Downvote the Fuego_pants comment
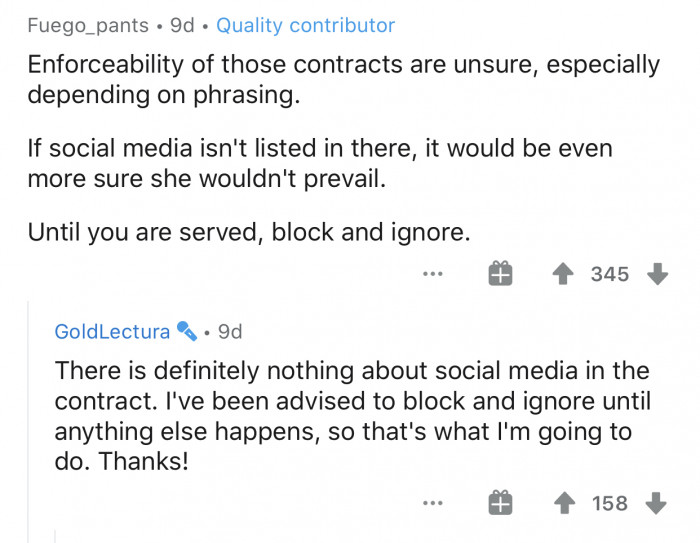The height and width of the screenshot is (543, 700). point(657,273)
